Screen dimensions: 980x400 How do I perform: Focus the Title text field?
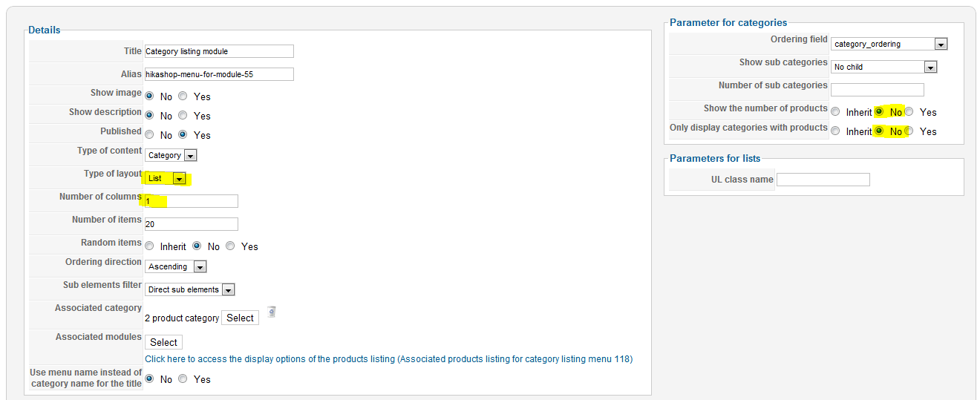click(219, 51)
